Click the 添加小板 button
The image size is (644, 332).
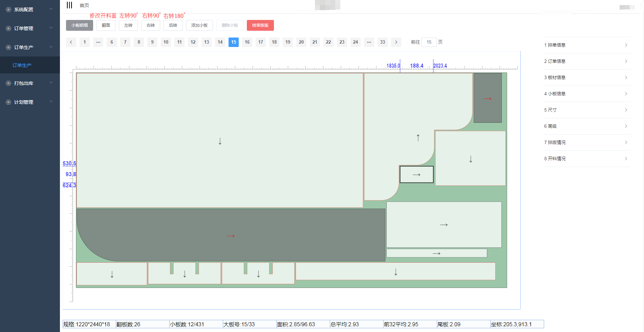point(199,25)
